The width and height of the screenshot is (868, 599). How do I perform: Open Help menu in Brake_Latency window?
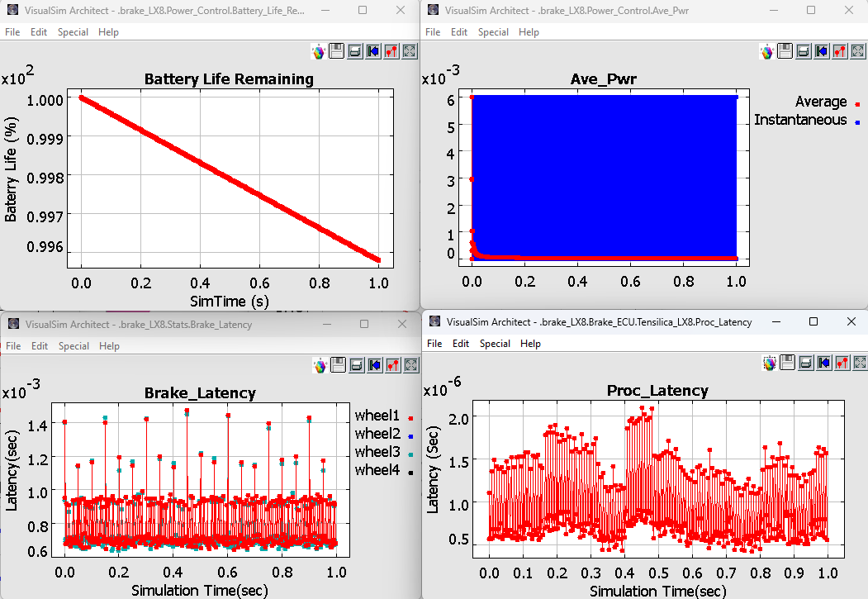pyautogui.click(x=108, y=346)
